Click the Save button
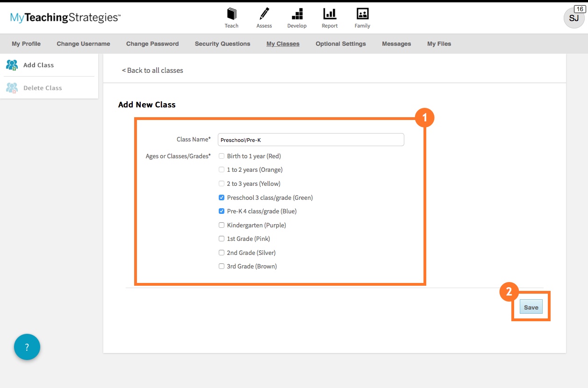588x388 pixels. (x=531, y=307)
